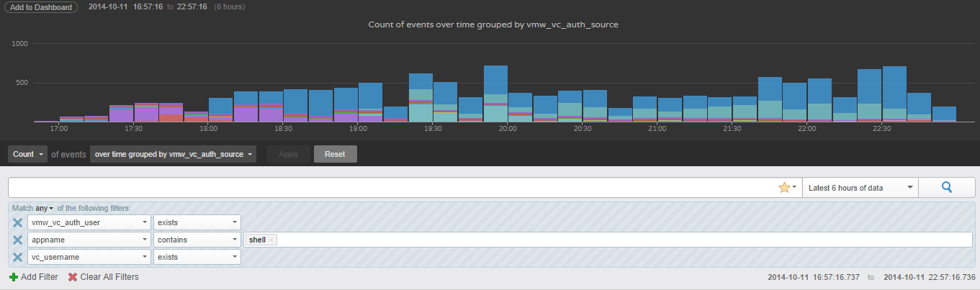
Task: Open the contains operator dropdown
Action: tap(197, 240)
